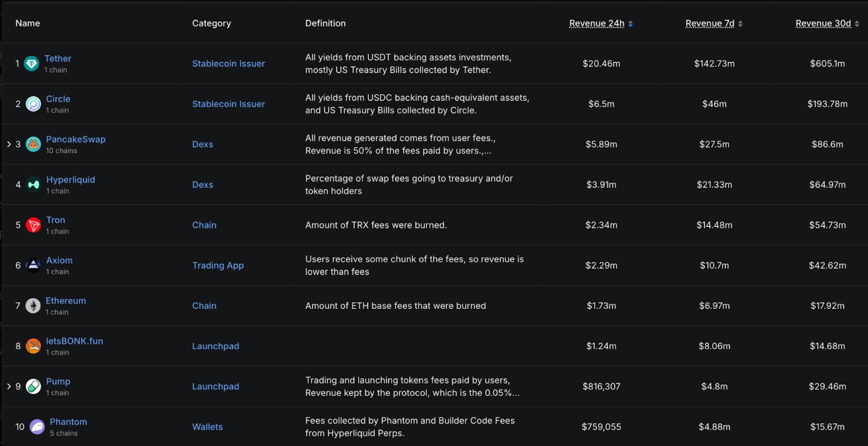Open the Axiom protocol link
This screenshot has height=446, width=868.
tap(59, 261)
